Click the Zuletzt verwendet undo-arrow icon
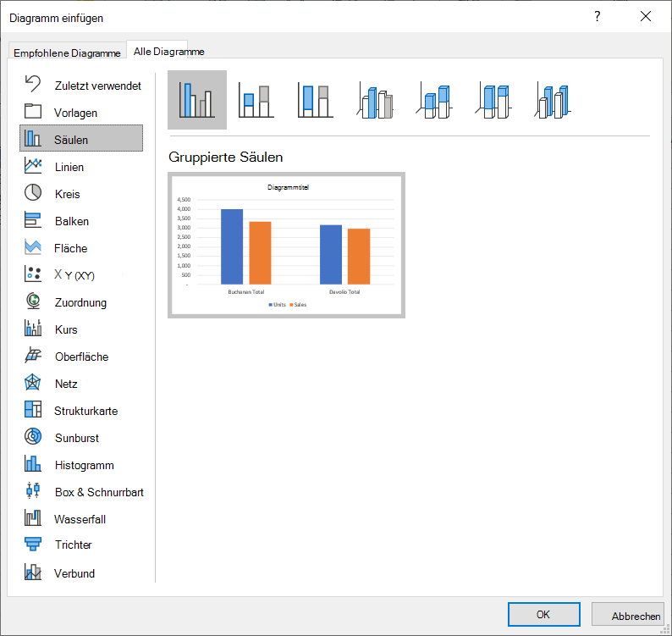This screenshot has height=636, width=672. pyautogui.click(x=33, y=84)
